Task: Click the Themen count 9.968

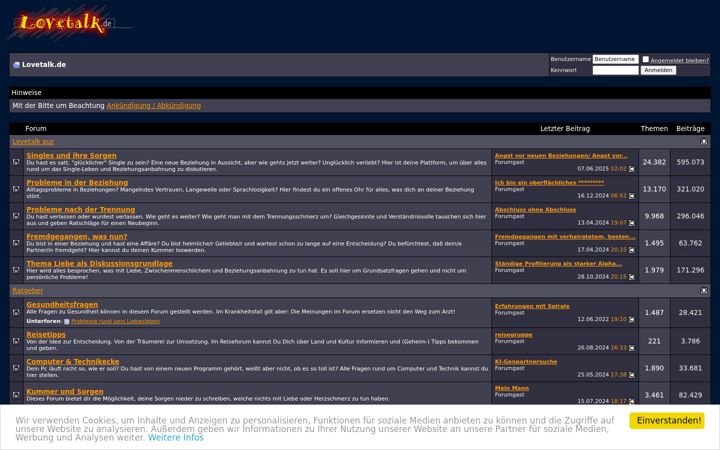Action: tap(654, 216)
